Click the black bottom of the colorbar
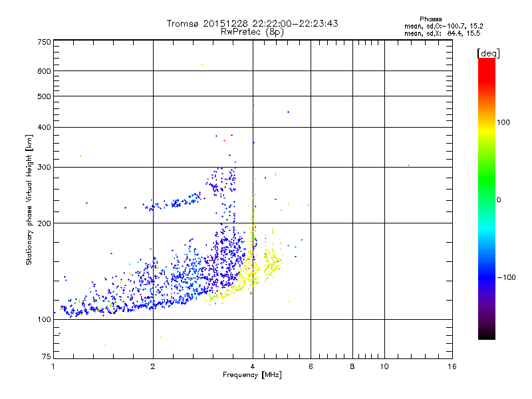532x399 pixels. click(x=487, y=334)
